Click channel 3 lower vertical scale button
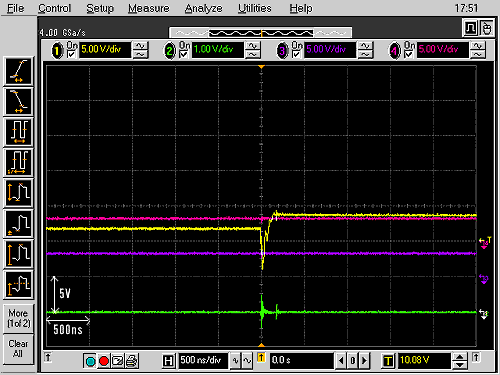The width and height of the screenshot is (500, 375). point(365,54)
